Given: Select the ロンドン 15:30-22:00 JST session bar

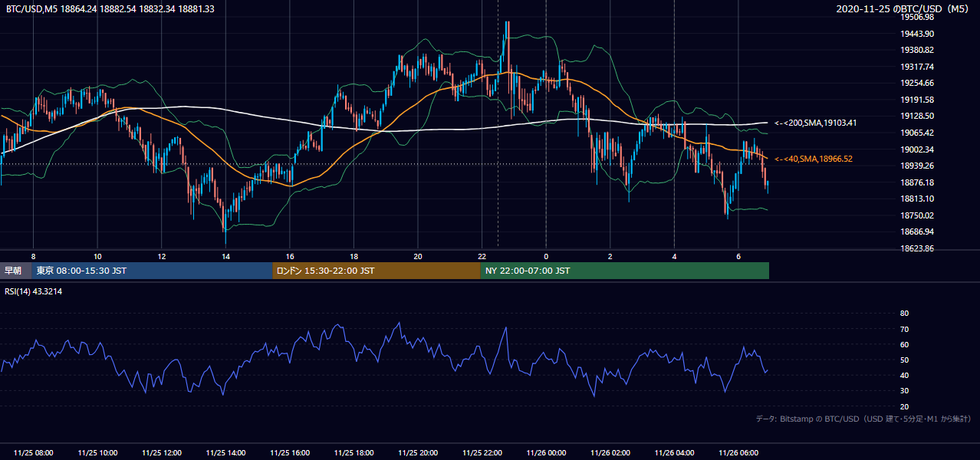Looking at the screenshot, I should pos(377,271).
